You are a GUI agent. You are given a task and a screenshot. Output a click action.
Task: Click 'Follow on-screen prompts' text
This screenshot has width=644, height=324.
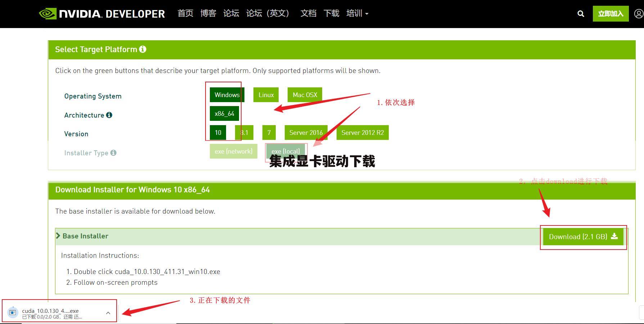tap(116, 283)
